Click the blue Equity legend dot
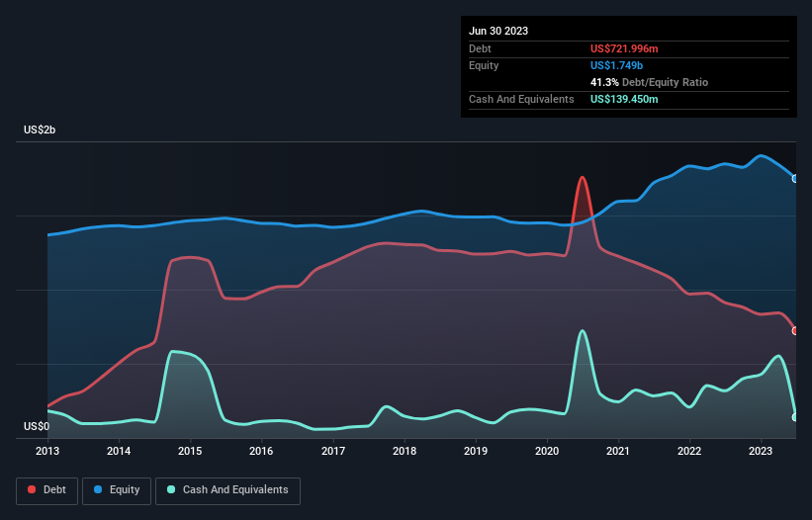 [x=98, y=489]
